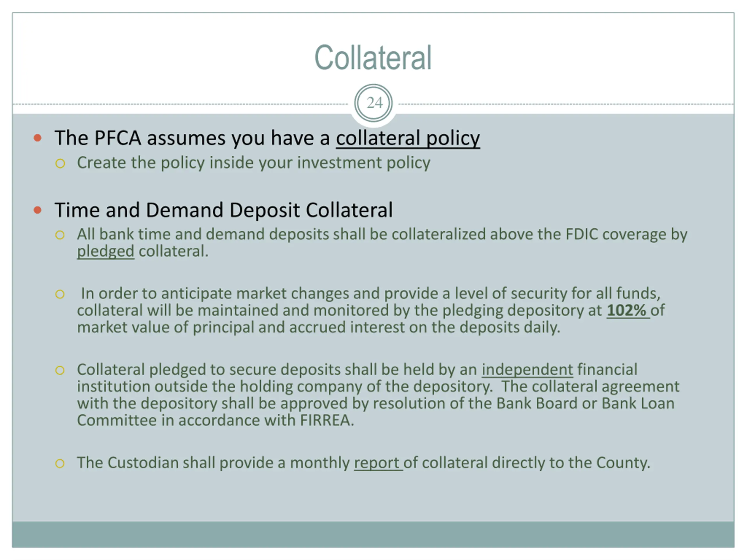
Task: Click the underlined collateral policy text
Action: click(408, 138)
